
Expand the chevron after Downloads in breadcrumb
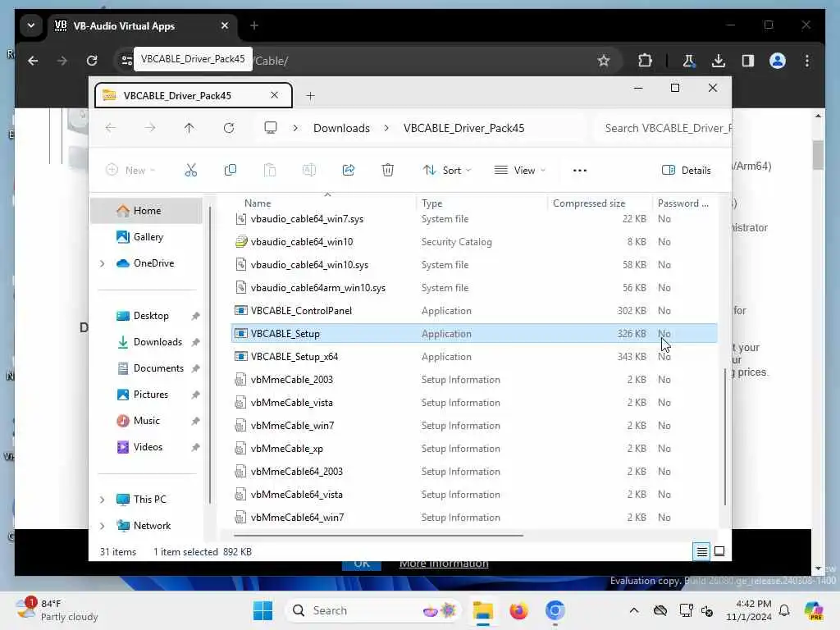click(x=386, y=128)
